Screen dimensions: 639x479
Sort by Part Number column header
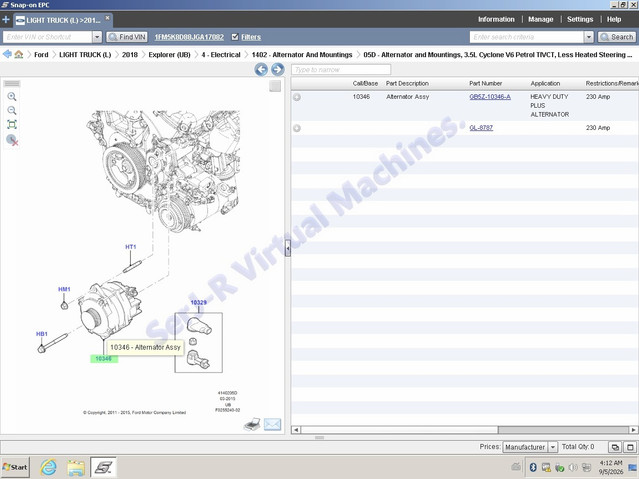click(485, 84)
